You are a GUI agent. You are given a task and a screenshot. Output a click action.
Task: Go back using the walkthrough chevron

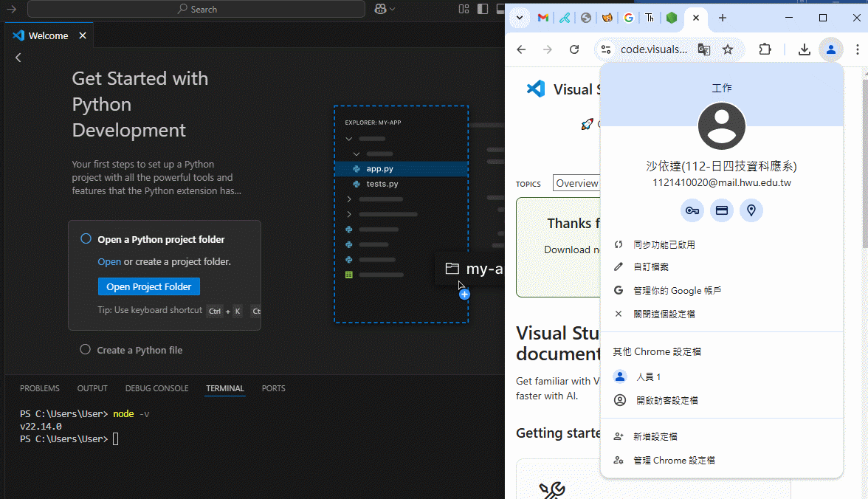pyautogui.click(x=18, y=58)
